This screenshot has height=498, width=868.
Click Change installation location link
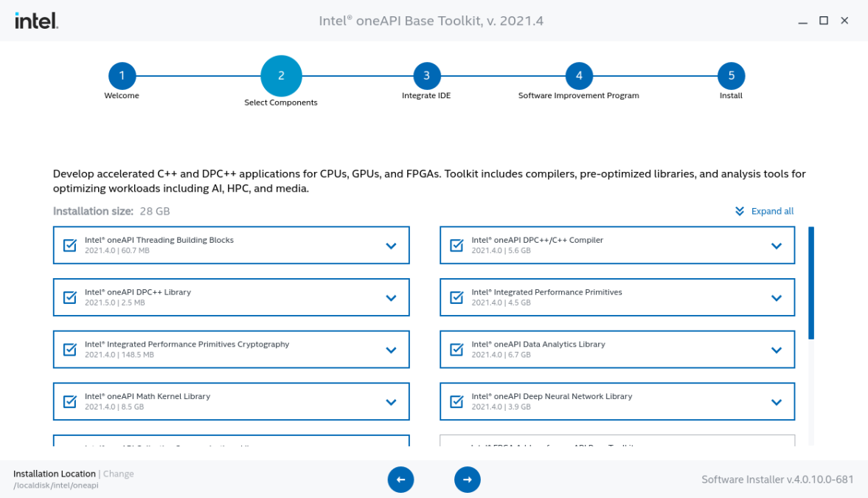(119, 474)
